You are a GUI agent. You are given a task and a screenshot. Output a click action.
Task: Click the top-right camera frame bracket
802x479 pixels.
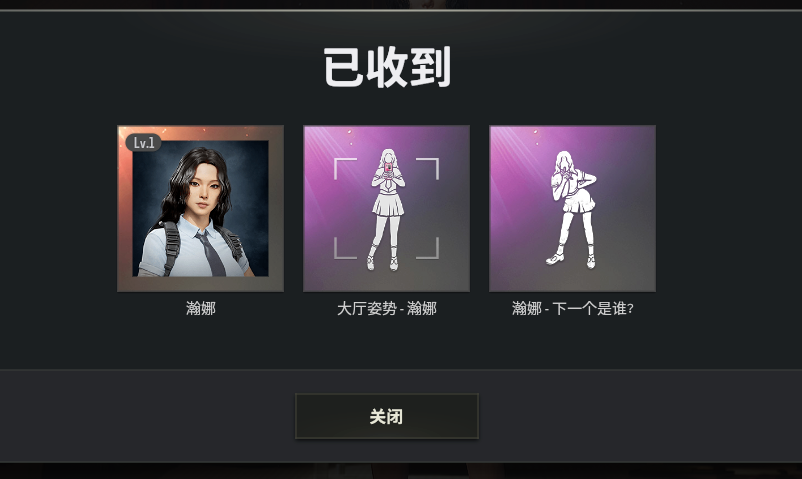[x=428, y=168]
